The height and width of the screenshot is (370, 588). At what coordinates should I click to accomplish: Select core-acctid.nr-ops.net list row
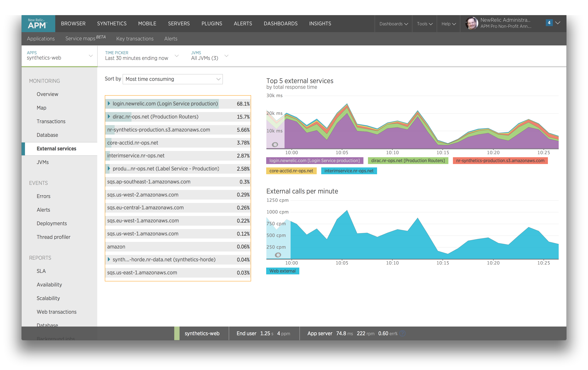pyautogui.click(x=178, y=142)
